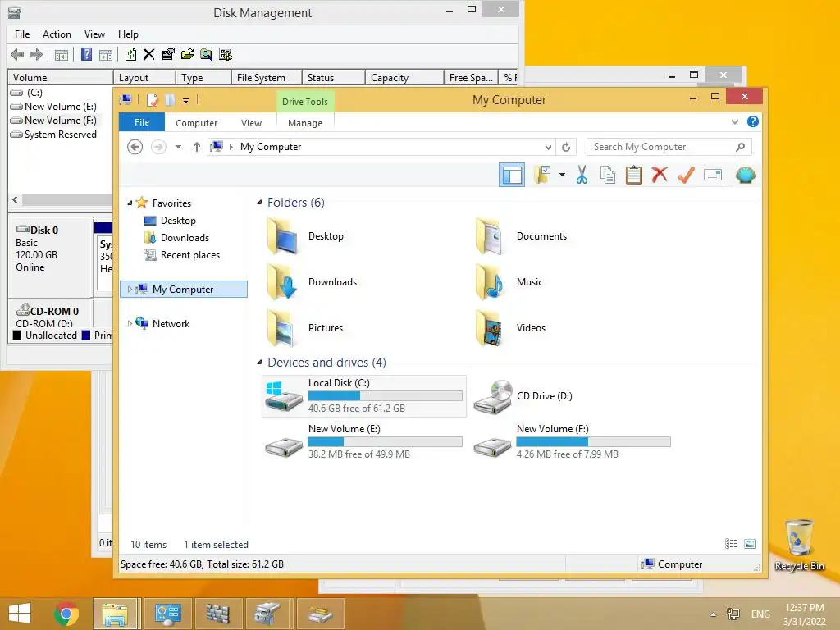The width and height of the screenshot is (840, 630).
Task: Click the orange checkmark Properties icon
Action: 687,175
